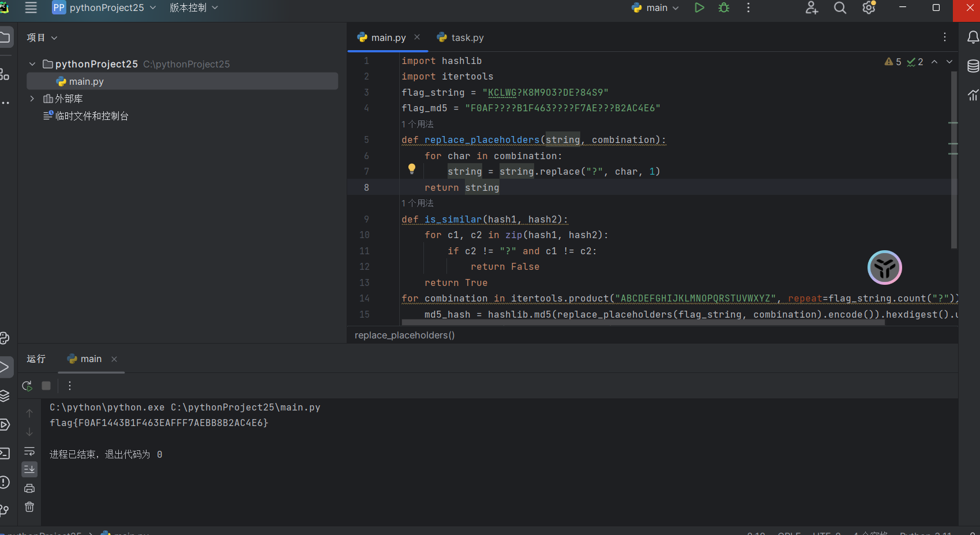Image resolution: width=980 pixels, height=535 pixels.
Task: Click usages hint above is_similar
Action: [418, 203]
